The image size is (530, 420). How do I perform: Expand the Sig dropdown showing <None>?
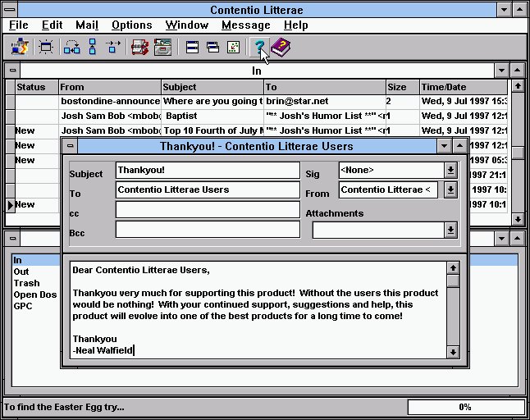[450, 170]
